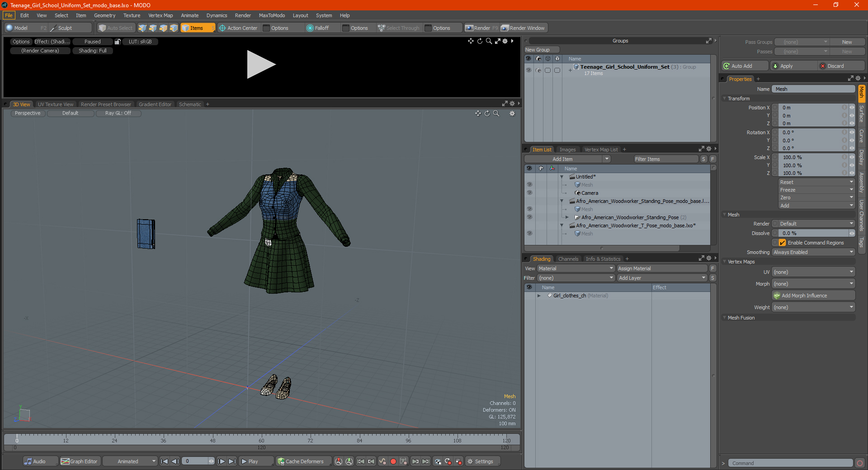Start the render preview play button
Viewport: 868px width, 470px height.
[x=261, y=65]
